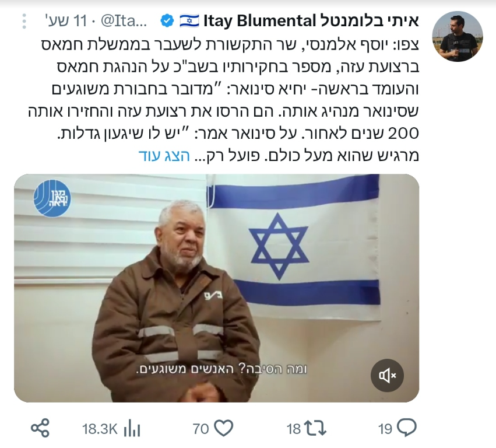This screenshot has height=448, width=496.
Task: Click the 70 likes count
Action: click(201, 429)
